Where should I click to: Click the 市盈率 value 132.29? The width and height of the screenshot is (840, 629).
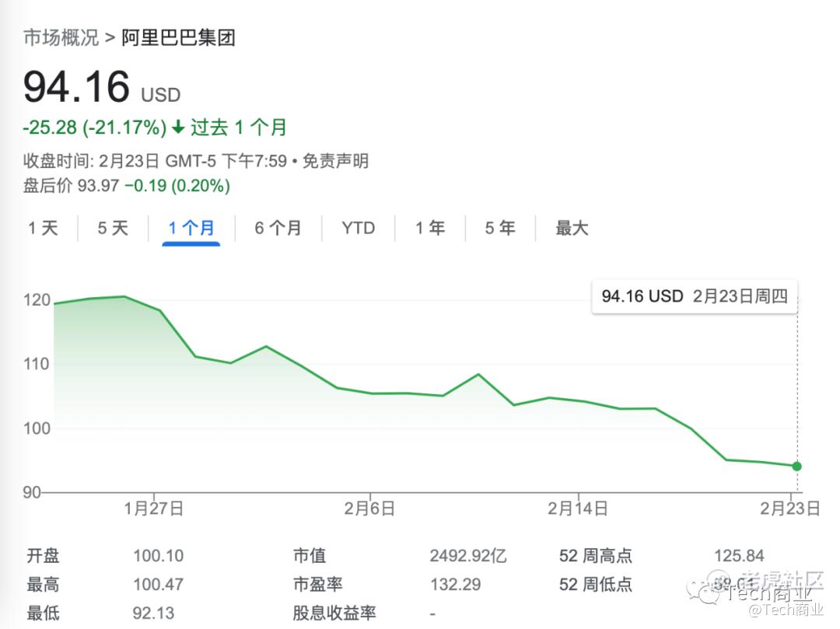tap(455, 584)
